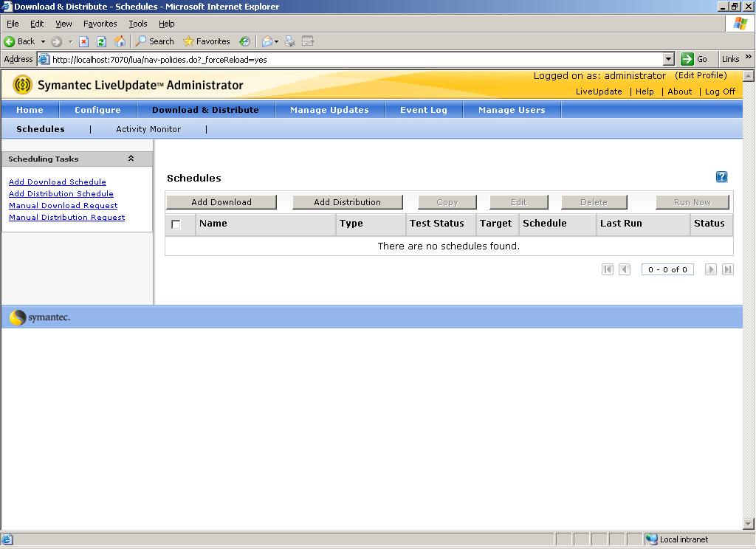Open the Back button history dropdown
This screenshot has width=756, height=549.
coord(43,41)
